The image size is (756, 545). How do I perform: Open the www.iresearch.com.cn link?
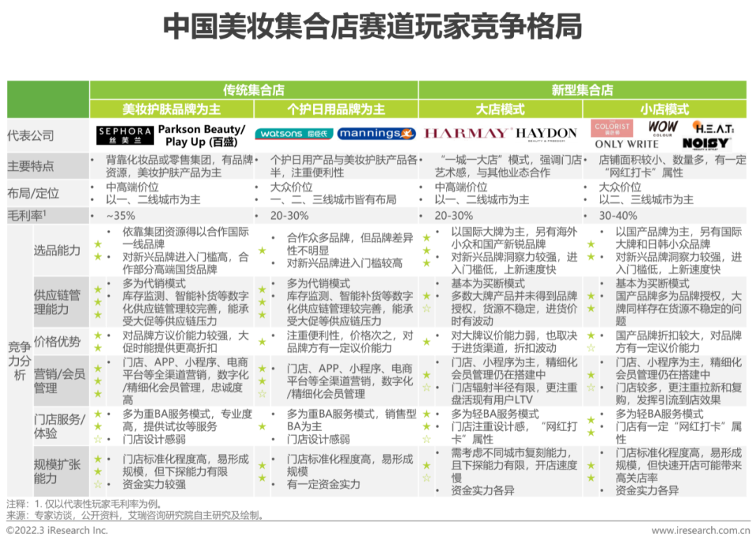coord(701,530)
